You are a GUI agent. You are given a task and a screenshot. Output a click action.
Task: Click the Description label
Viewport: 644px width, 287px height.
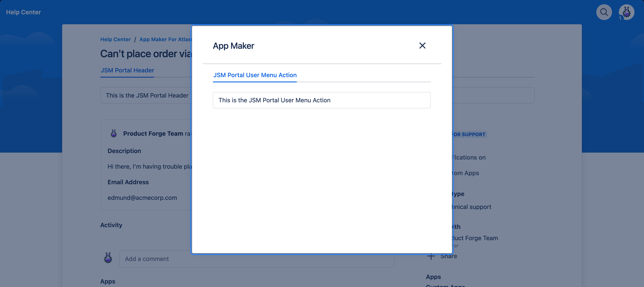click(124, 151)
